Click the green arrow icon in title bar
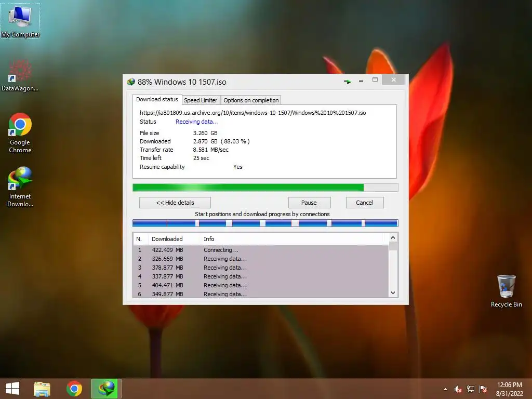This screenshot has width=532, height=399. (x=347, y=82)
